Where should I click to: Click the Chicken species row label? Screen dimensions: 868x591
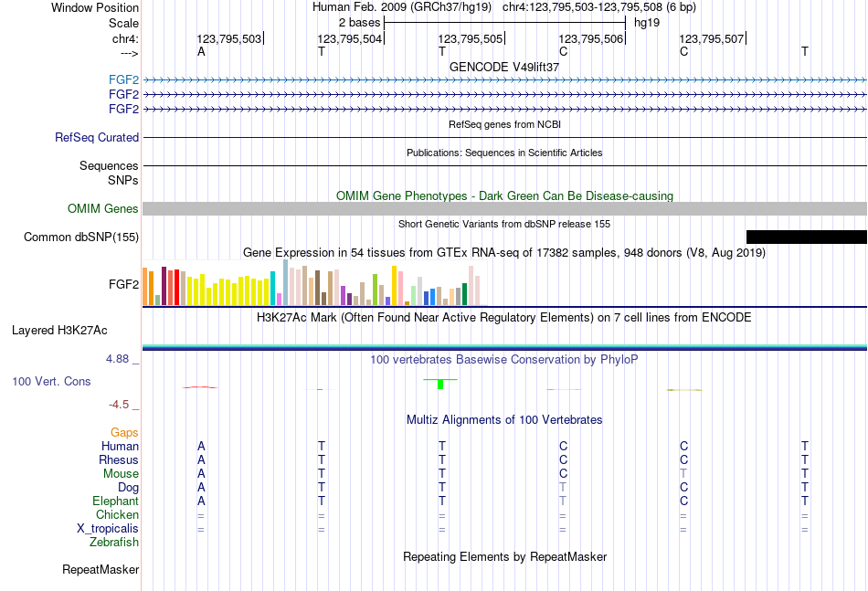pyautogui.click(x=117, y=514)
